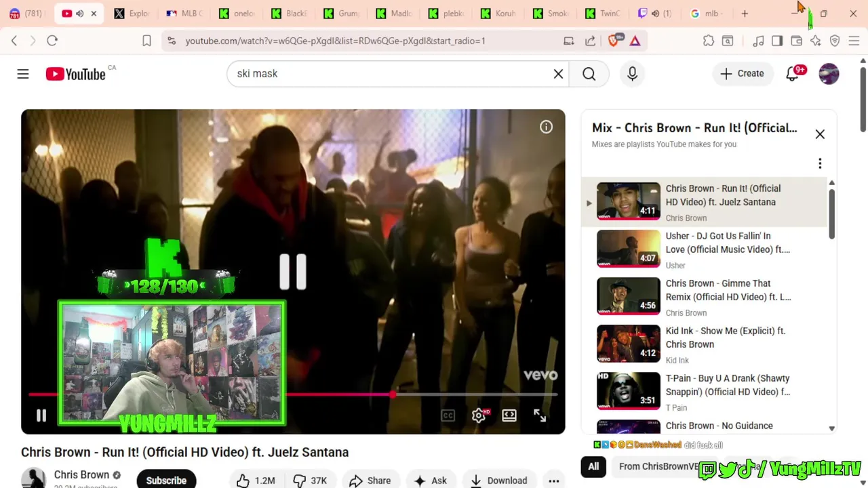This screenshot has width=868, height=488.
Task: Go to YouTube home via logo
Action: 75,74
